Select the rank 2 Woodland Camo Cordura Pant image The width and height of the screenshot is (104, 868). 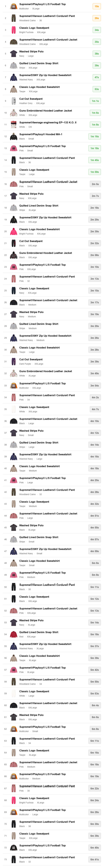click(13, 18)
